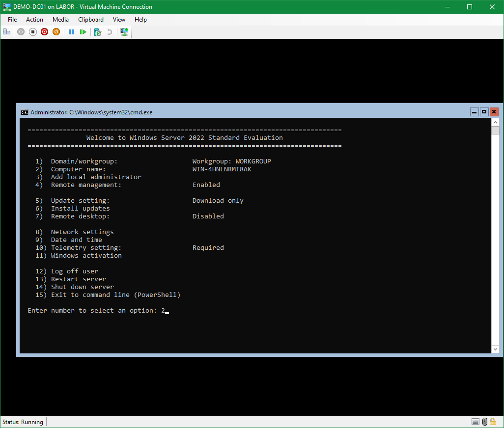
Task: Create a checkpoint using toolbar icon
Action: click(x=98, y=32)
